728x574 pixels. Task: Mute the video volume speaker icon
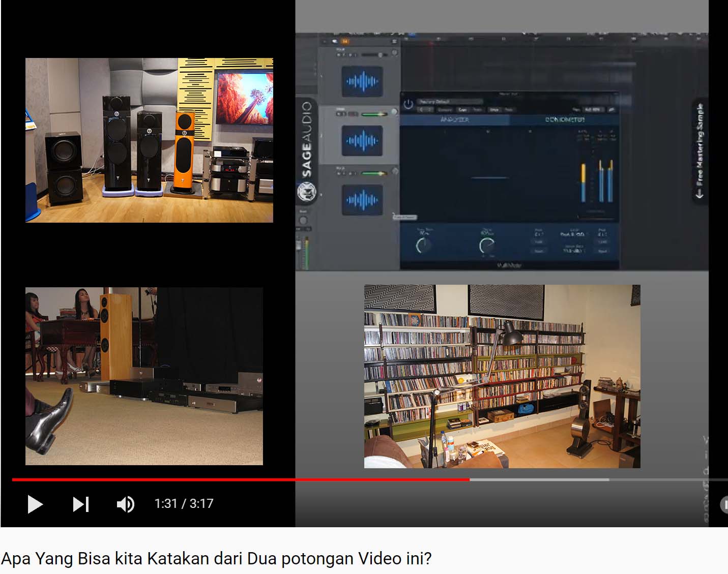tap(125, 504)
